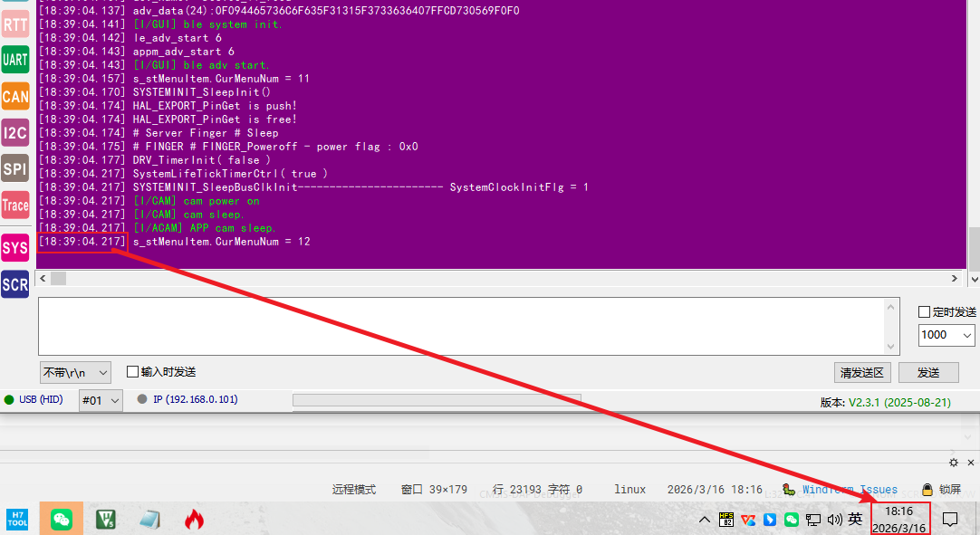
Task: Click the SYS sidebar icon
Action: (x=15, y=248)
